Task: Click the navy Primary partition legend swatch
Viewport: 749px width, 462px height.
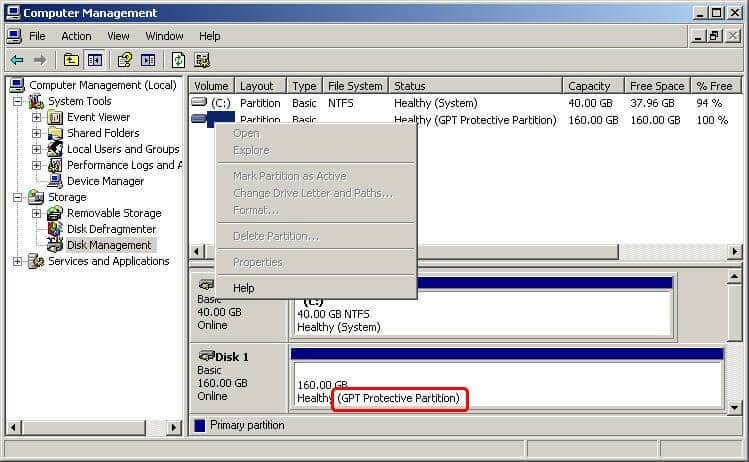Action: (200, 425)
